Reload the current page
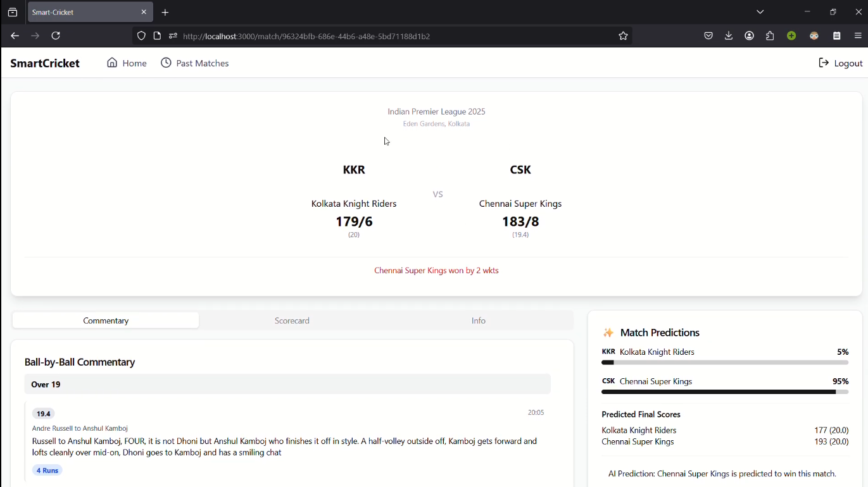Screen dimensions: 868x487 click(56, 36)
